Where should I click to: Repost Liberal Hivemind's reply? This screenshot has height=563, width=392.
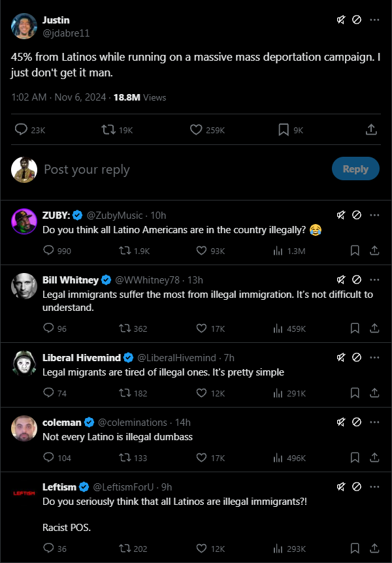click(122, 393)
